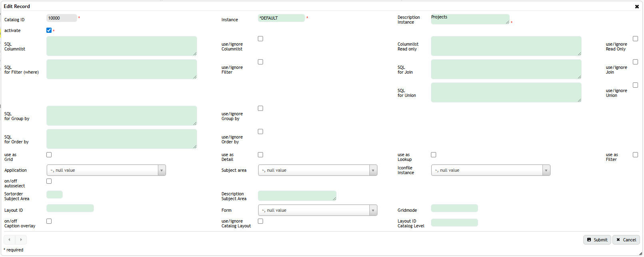644x257 pixels.
Task: Check the use as Lookup box
Action: [x=433, y=155]
